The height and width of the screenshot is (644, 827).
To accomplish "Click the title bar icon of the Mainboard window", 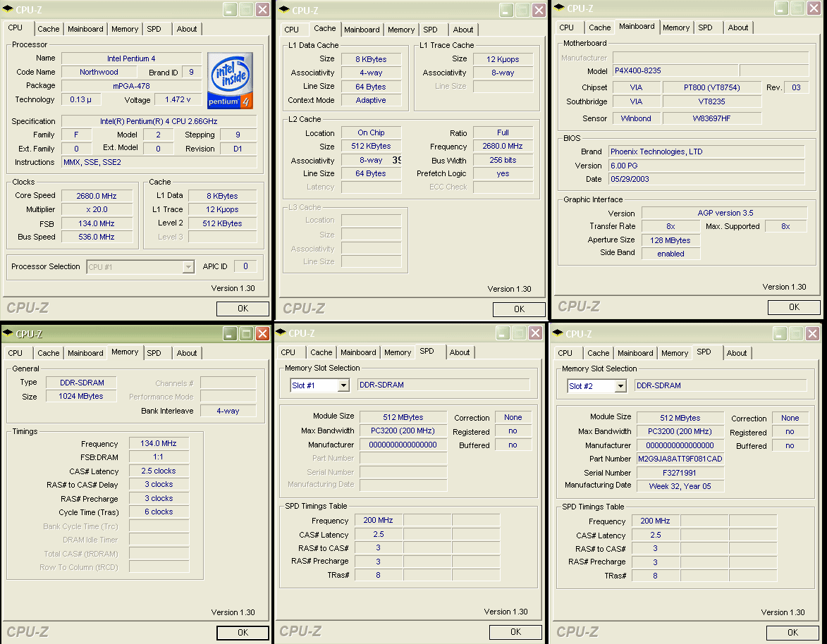I will (559, 8).
